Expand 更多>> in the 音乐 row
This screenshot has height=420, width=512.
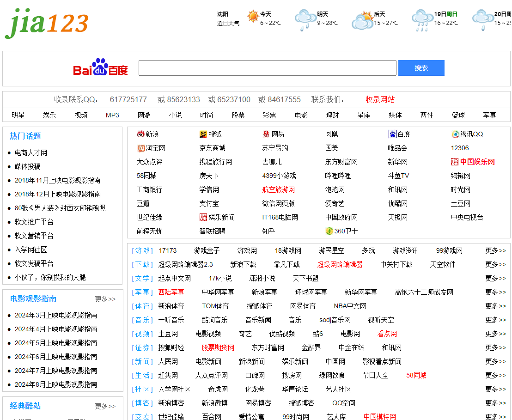(x=496, y=320)
